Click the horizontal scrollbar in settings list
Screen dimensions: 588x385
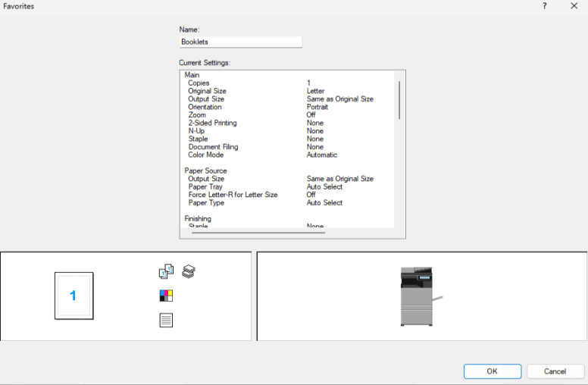258,233
